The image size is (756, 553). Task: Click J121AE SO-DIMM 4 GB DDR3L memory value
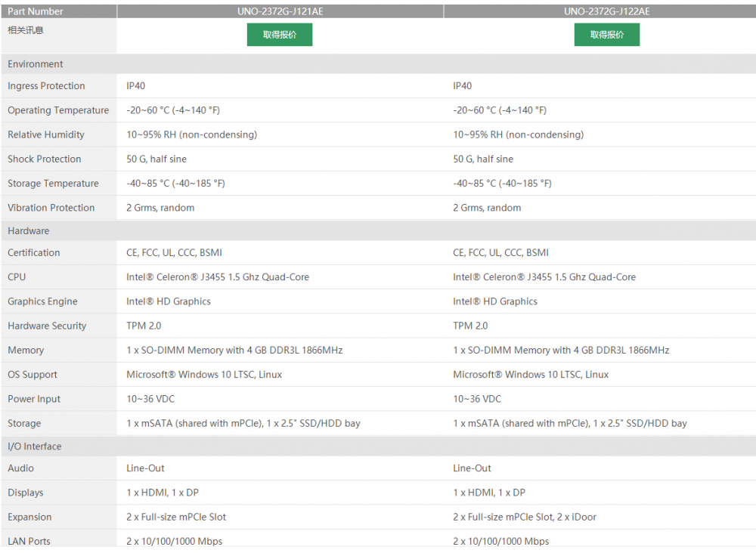coord(234,351)
